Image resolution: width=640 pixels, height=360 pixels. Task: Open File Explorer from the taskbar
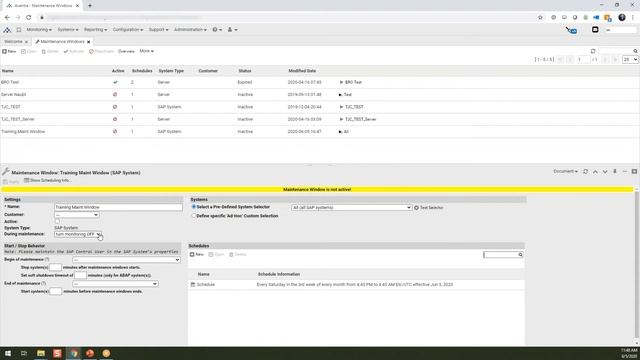(41, 353)
